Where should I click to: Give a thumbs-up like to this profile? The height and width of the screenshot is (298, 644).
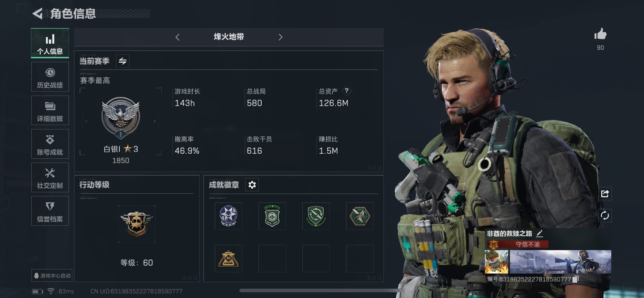(600, 35)
